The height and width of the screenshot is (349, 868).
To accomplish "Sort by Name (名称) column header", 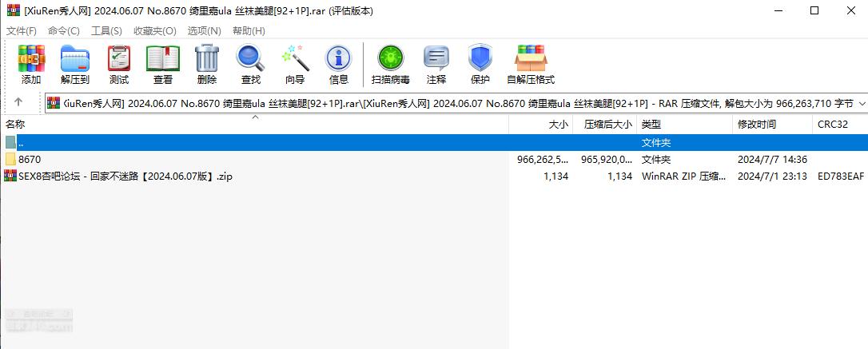I will click(x=255, y=125).
